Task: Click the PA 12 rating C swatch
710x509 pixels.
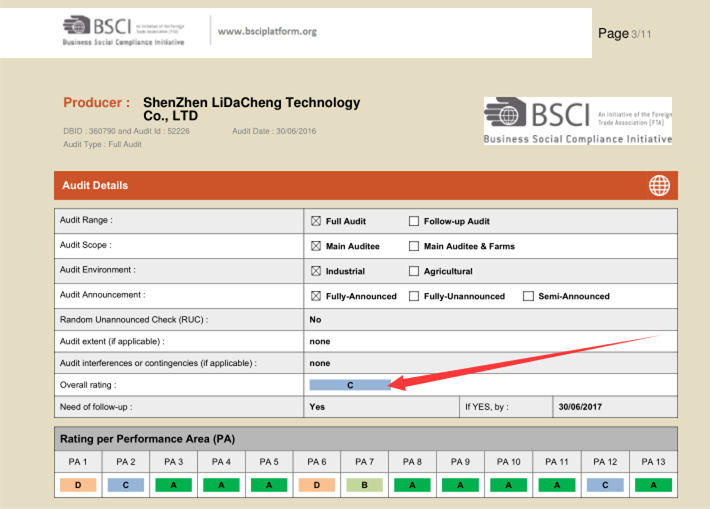Action: coord(605,485)
